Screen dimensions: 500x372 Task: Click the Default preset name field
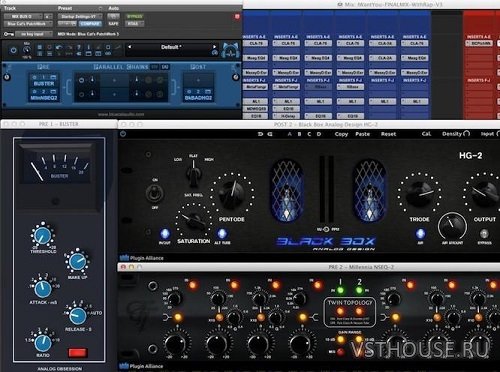point(172,47)
